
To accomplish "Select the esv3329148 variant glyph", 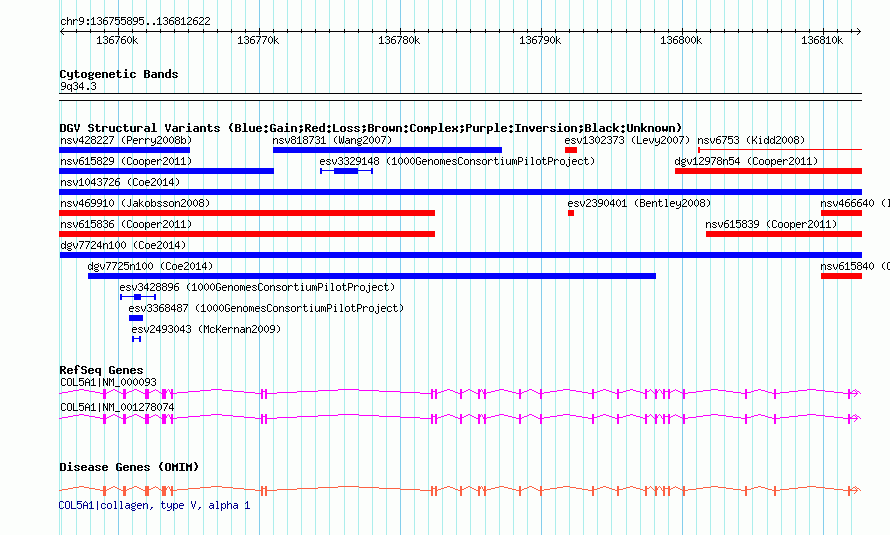I will point(346,171).
